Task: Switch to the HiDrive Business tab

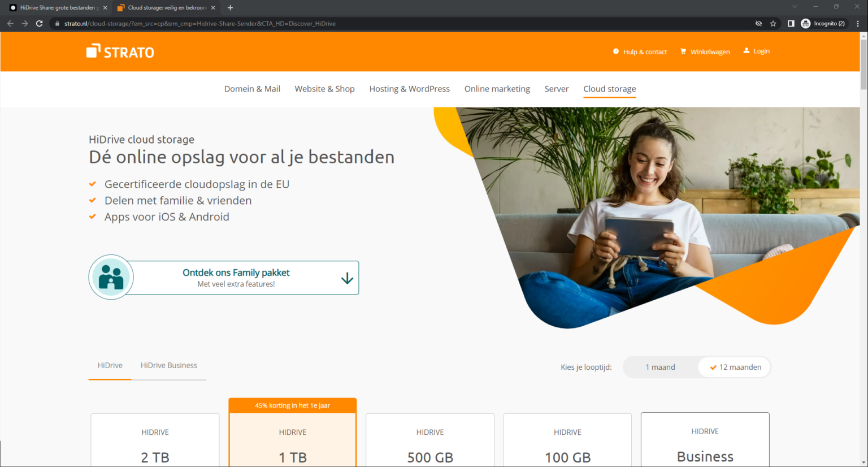Action: click(x=169, y=365)
